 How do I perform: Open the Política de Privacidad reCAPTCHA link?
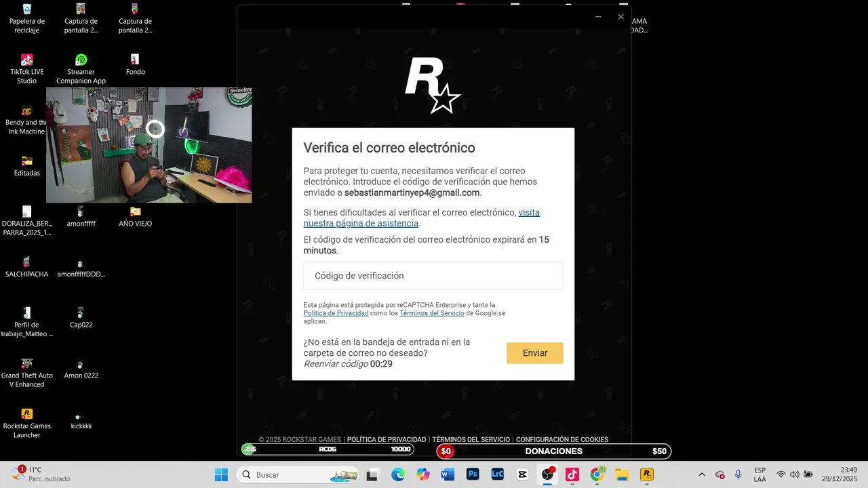336,313
